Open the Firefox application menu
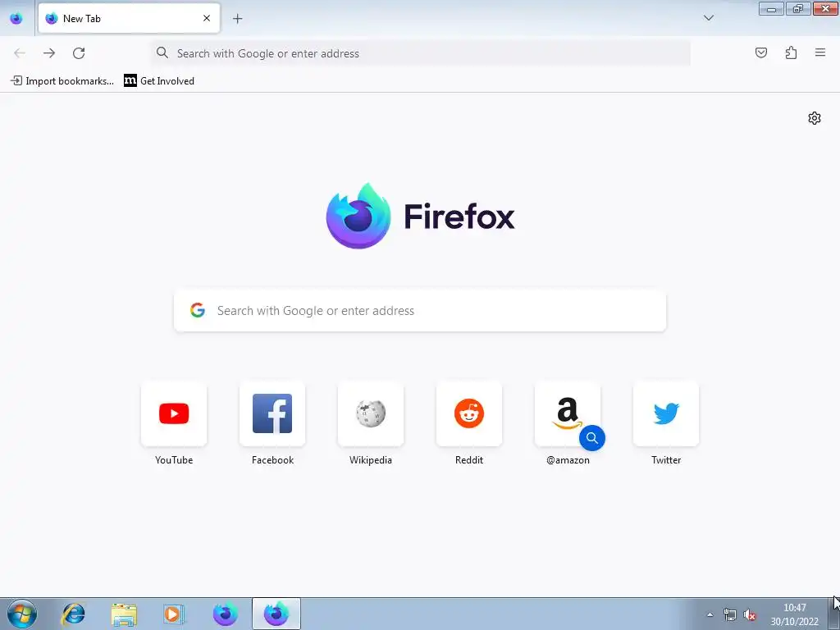This screenshot has width=840, height=630. pos(820,52)
